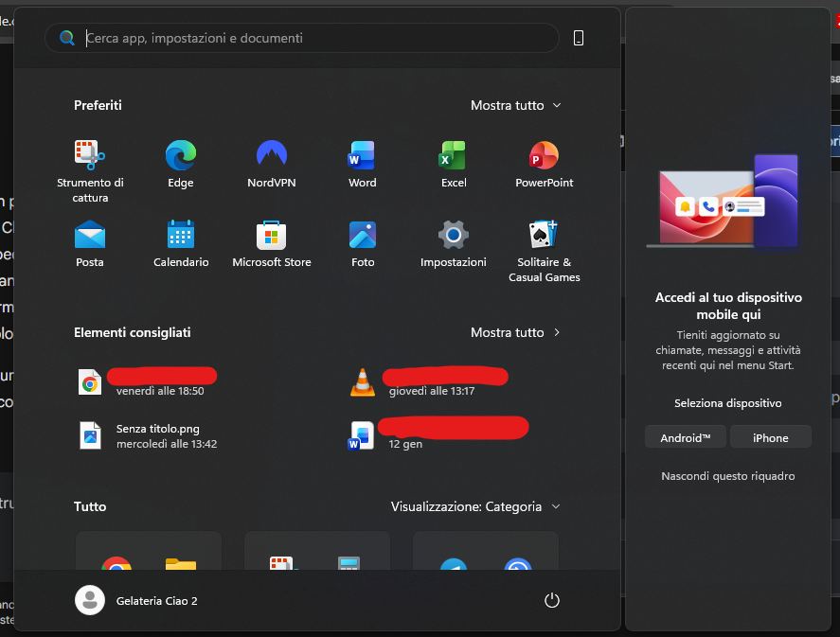The image size is (840, 637).
Task: Open Chrome icon in Tutto category folder
Action: coord(116,563)
